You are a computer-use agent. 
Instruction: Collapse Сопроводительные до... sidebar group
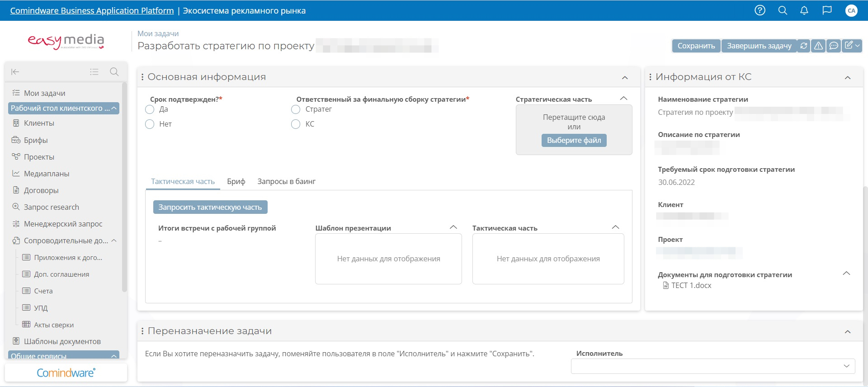[114, 241]
